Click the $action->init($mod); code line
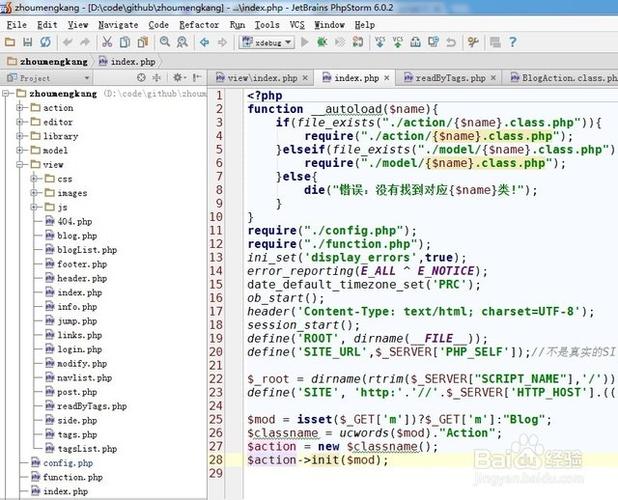 tap(318, 460)
